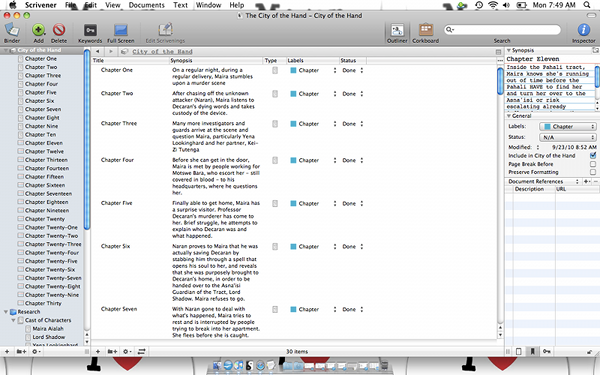Click the Edit Scrivenings toolbar icon
The height and width of the screenshot is (375, 600).
pyautogui.click(x=165, y=30)
